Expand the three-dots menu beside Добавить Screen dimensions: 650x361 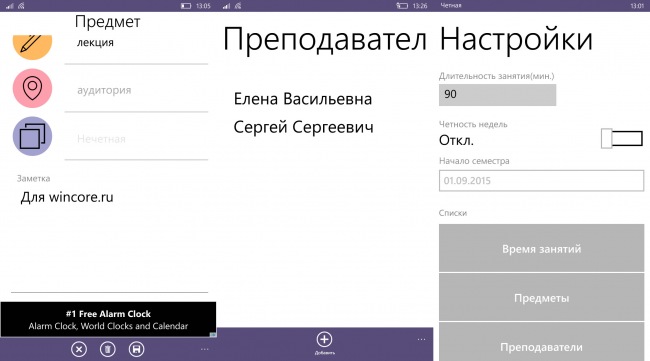[422, 339]
